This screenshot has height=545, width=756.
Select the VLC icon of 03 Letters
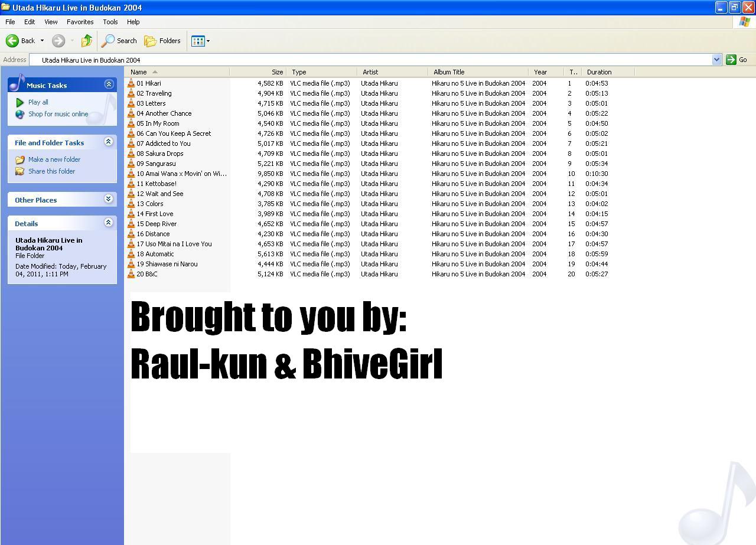pyautogui.click(x=131, y=103)
